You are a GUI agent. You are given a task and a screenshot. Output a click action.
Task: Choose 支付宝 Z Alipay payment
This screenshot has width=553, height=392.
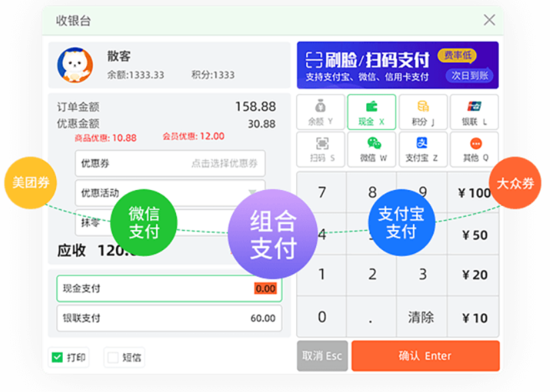[x=423, y=149]
